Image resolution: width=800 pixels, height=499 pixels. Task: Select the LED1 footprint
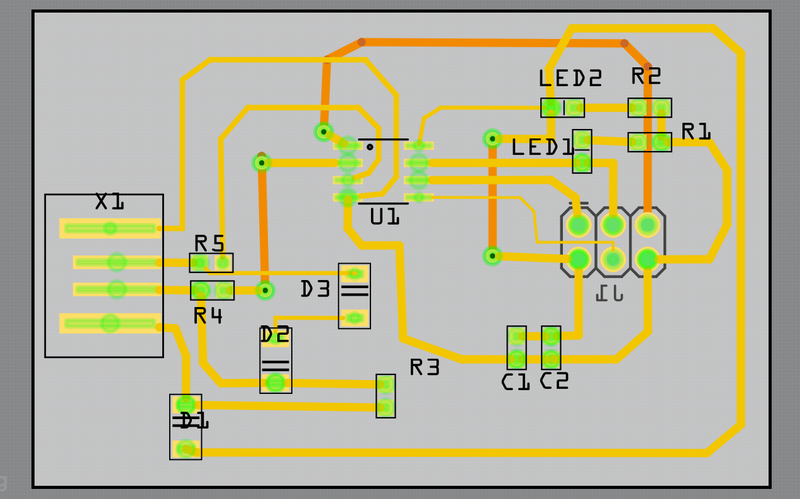click(582, 151)
